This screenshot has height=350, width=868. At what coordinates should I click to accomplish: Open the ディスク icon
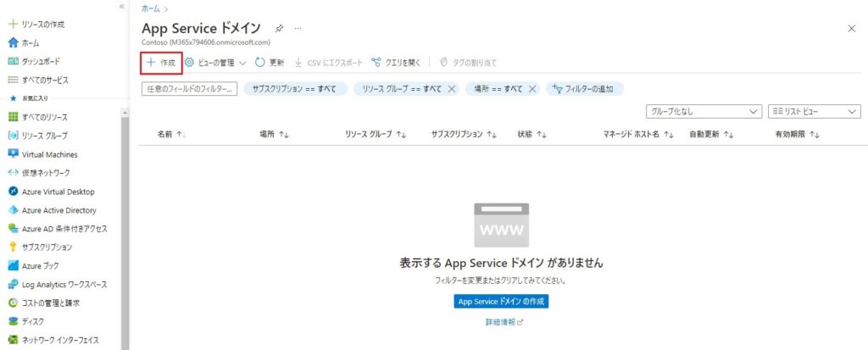tap(14, 321)
